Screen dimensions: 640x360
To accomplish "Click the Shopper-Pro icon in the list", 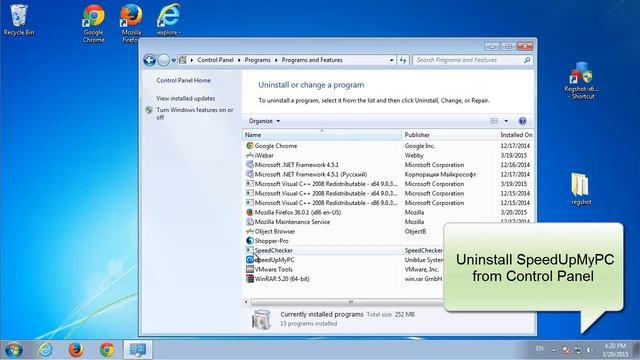I will pyautogui.click(x=250, y=241).
